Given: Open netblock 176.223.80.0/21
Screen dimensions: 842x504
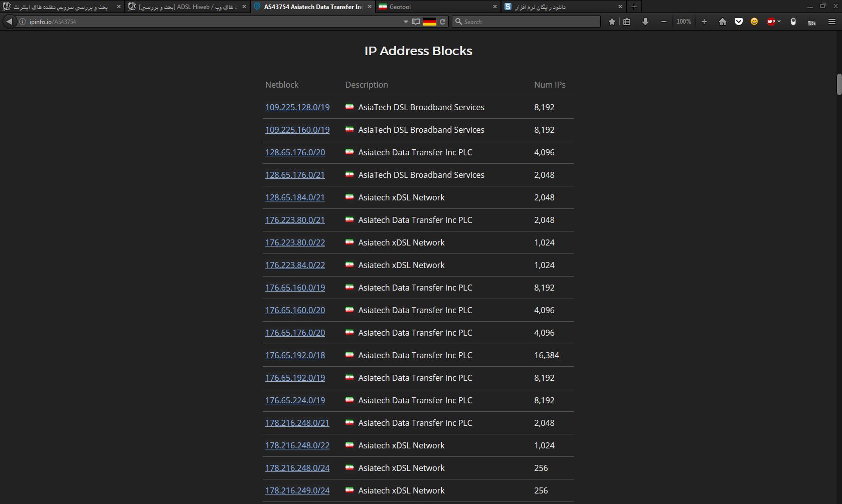Looking at the screenshot, I should [295, 220].
